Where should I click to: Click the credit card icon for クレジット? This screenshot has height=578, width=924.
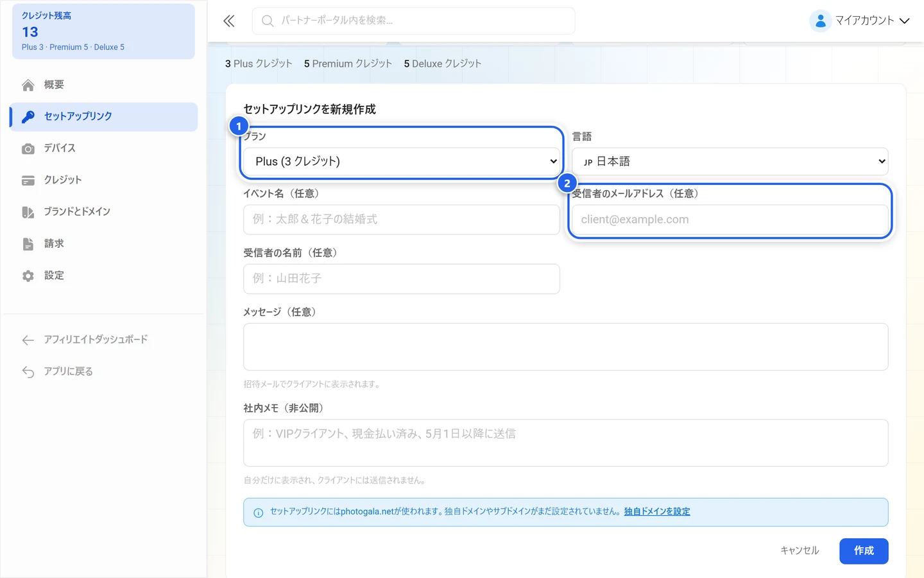click(x=28, y=180)
